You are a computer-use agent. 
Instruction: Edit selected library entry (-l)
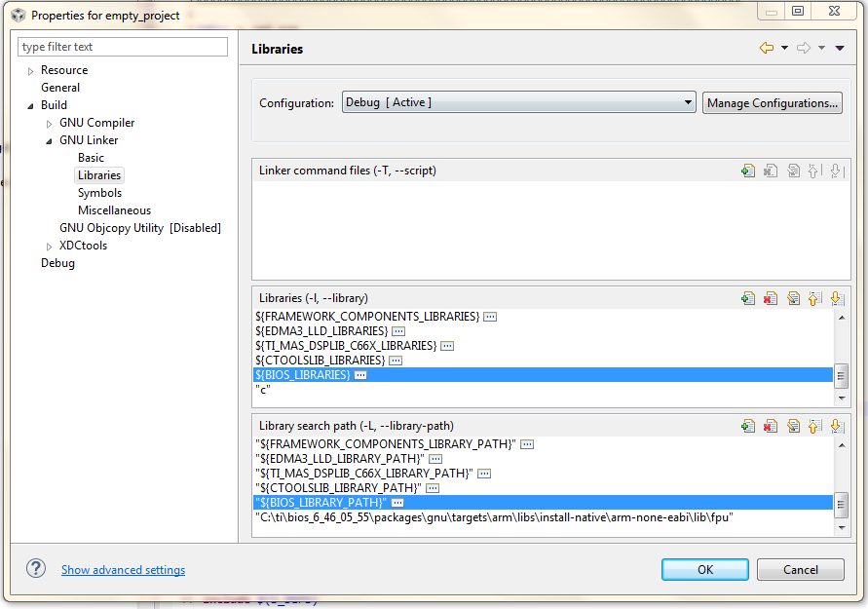793,298
